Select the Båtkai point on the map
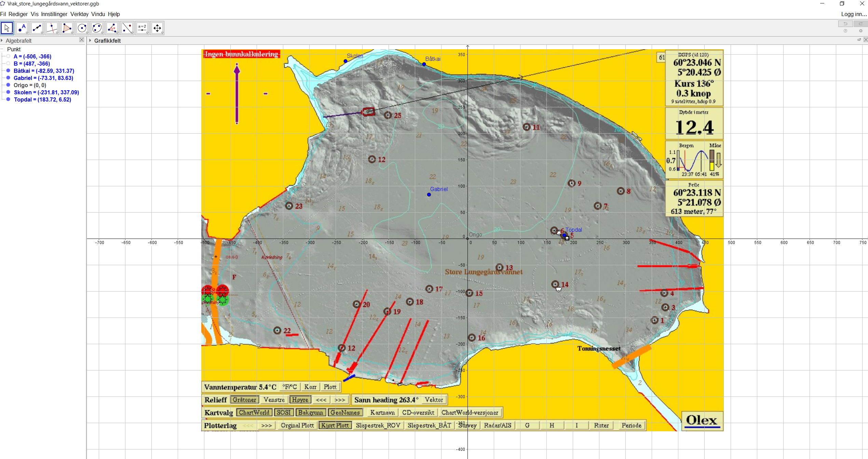This screenshot has height=459, width=868. (x=424, y=64)
